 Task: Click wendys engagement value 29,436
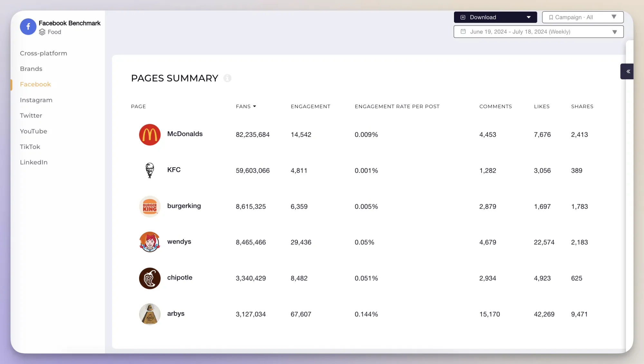(301, 242)
